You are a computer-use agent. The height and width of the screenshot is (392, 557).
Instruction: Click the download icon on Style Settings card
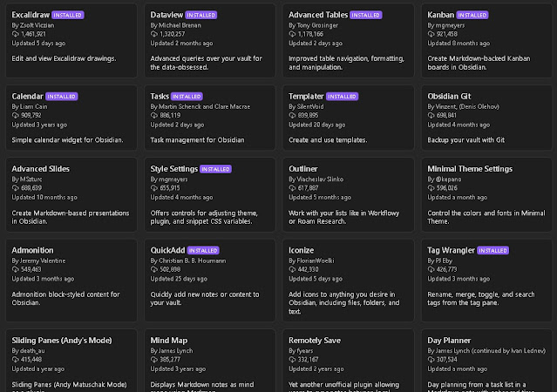click(153, 188)
